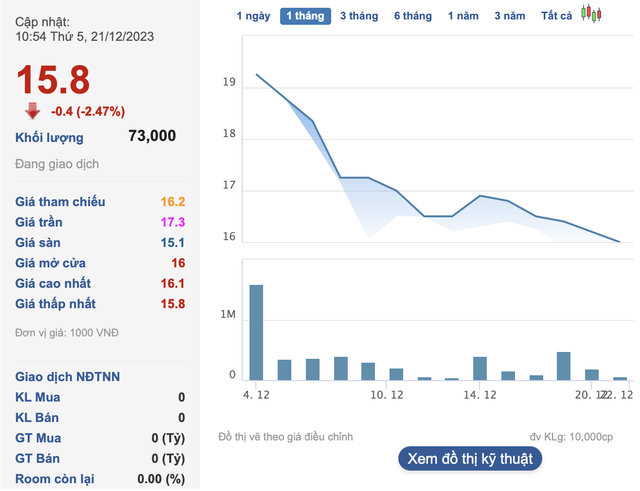Show the 6 tháng chart period
The image size is (640, 491).
[x=413, y=16]
